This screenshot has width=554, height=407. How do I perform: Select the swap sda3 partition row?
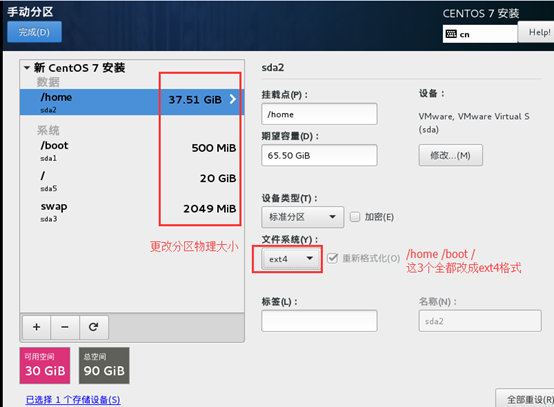(x=132, y=212)
